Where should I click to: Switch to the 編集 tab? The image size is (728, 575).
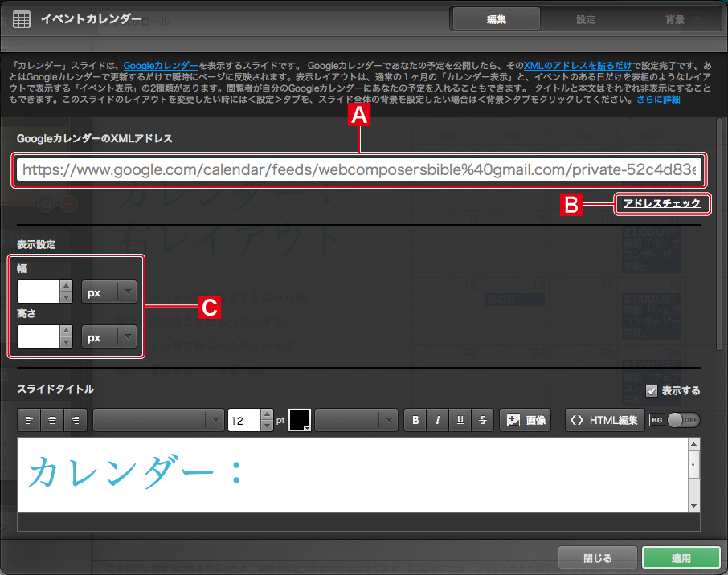click(496, 19)
